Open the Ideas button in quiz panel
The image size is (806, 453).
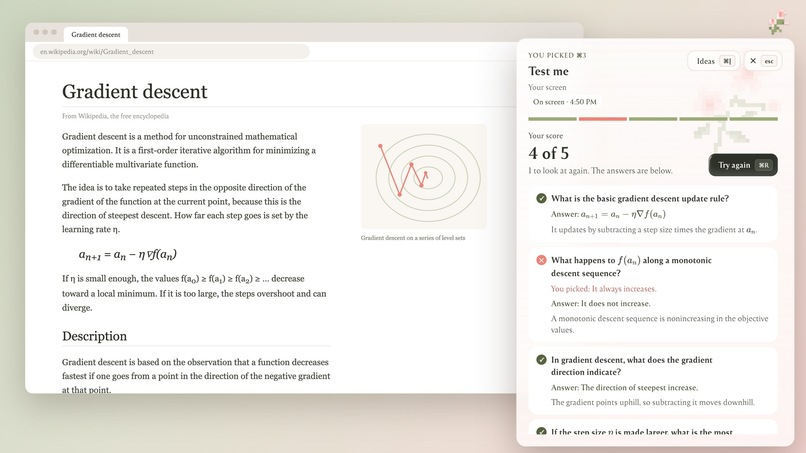pyautogui.click(x=713, y=61)
